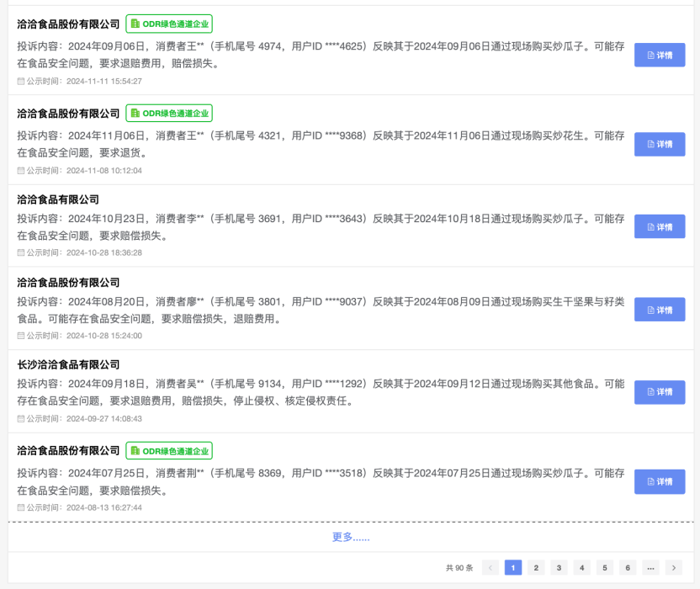
Task: Click calendar icon beside 2024-10-28 15:24:00
Action: [20, 336]
